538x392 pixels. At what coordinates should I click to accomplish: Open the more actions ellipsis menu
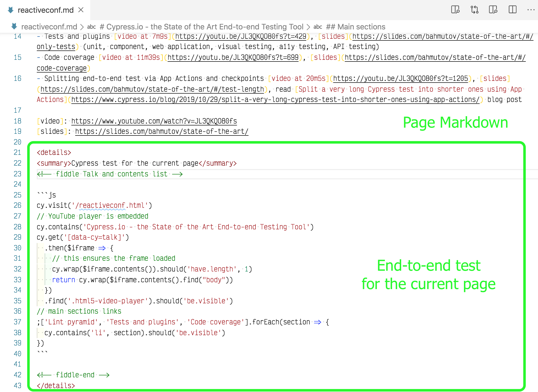531,10
